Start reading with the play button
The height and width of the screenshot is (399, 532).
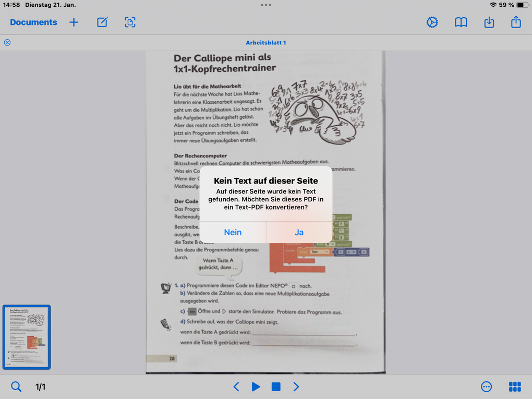256,386
